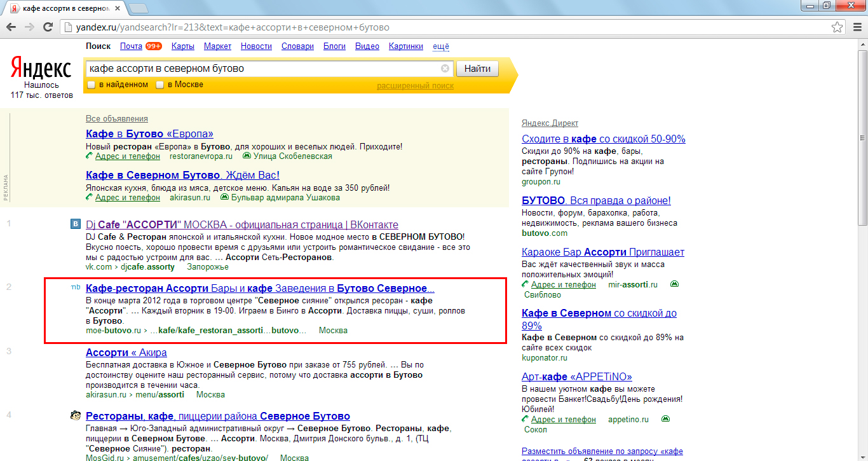Click the Найти search button
The image size is (868, 461).
[x=477, y=69]
